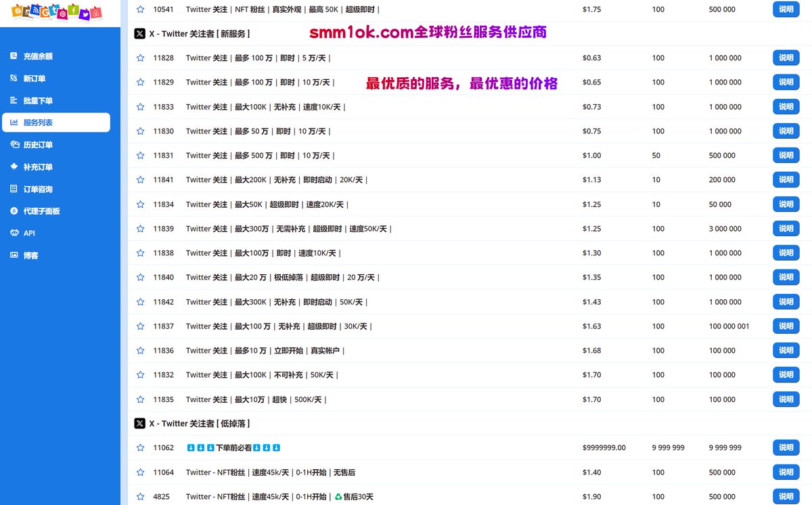The height and width of the screenshot is (505, 812).
Task: Show 说明 for service 11831
Action: coord(786,156)
